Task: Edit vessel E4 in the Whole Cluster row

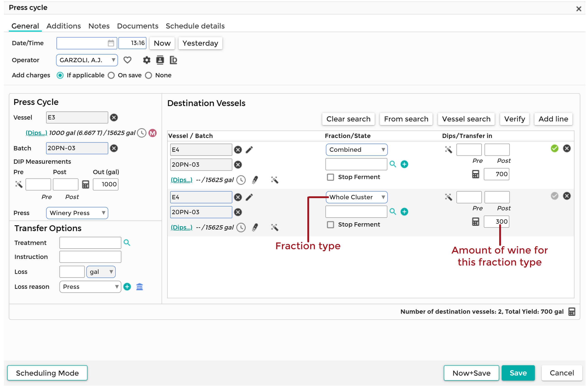Action: (x=249, y=197)
